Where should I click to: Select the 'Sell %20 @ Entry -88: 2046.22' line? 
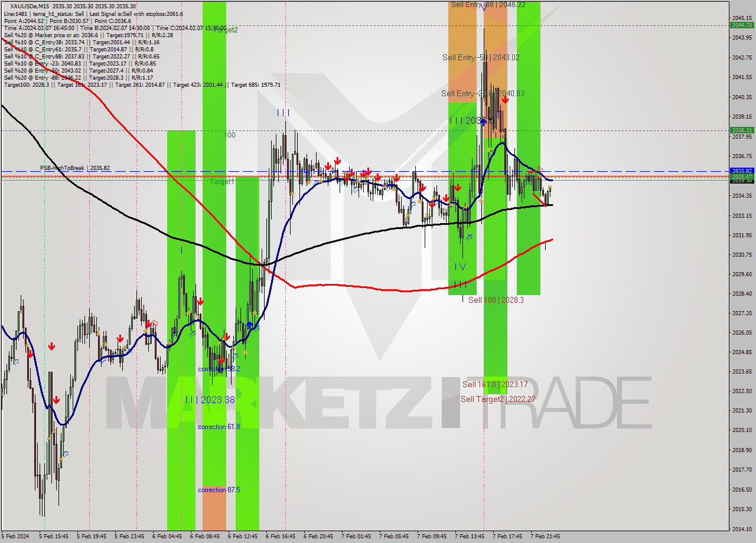click(x=79, y=77)
